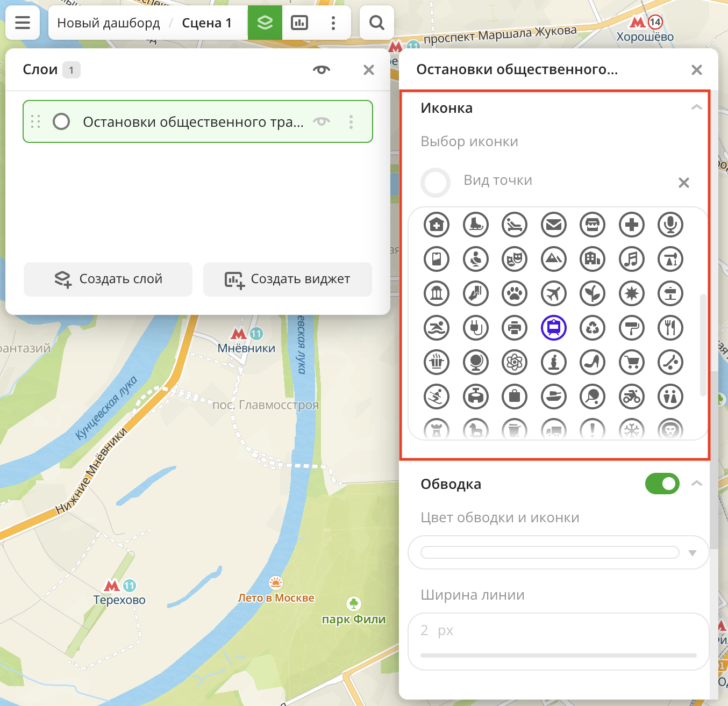
Task: Select the recycling symbol icon
Action: click(593, 328)
